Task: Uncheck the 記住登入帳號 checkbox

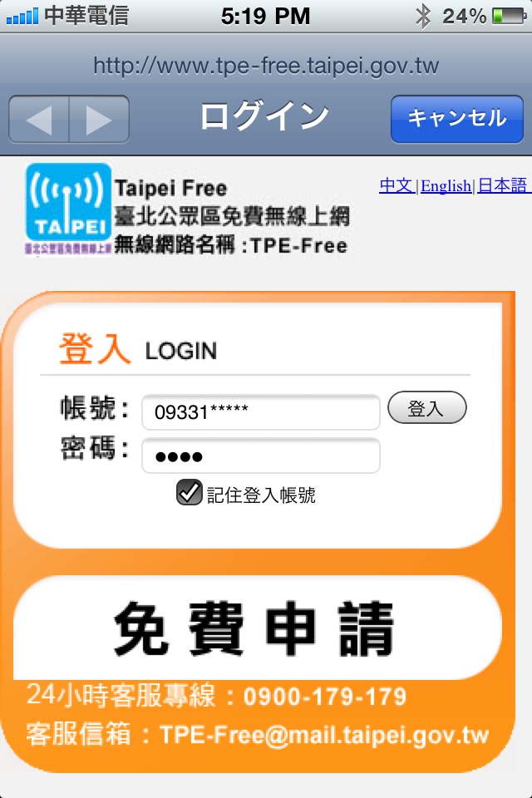Action: (190, 492)
